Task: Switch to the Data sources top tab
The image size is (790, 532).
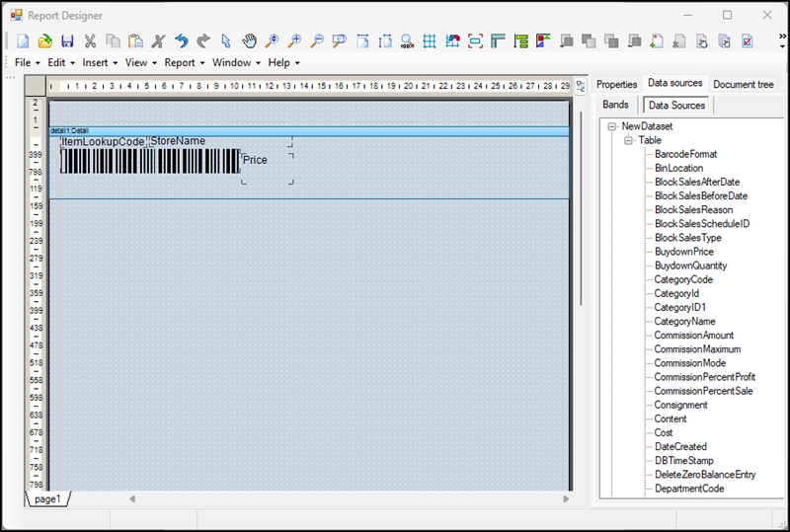Action: [x=675, y=83]
